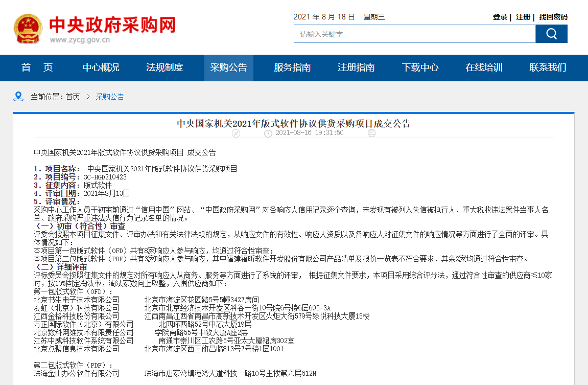Viewport: 588px width, 385px height.
Task: Open 服务指南 from the navigation bar
Action: pyautogui.click(x=292, y=67)
